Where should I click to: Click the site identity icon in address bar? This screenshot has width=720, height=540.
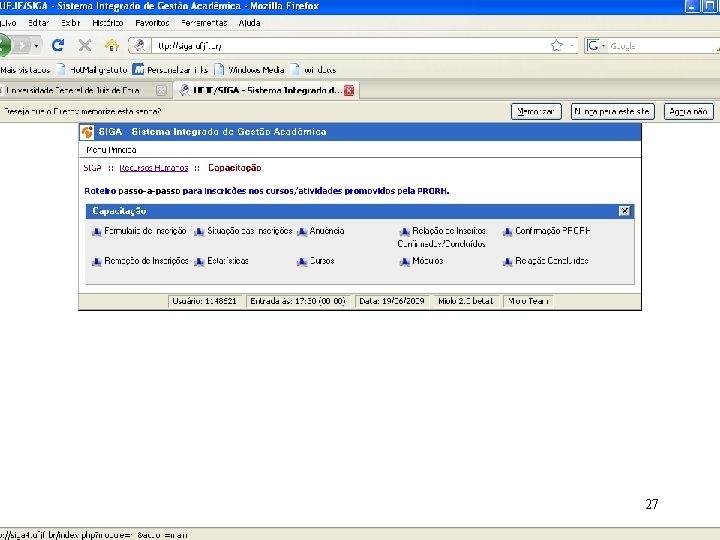tap(139, 45)
